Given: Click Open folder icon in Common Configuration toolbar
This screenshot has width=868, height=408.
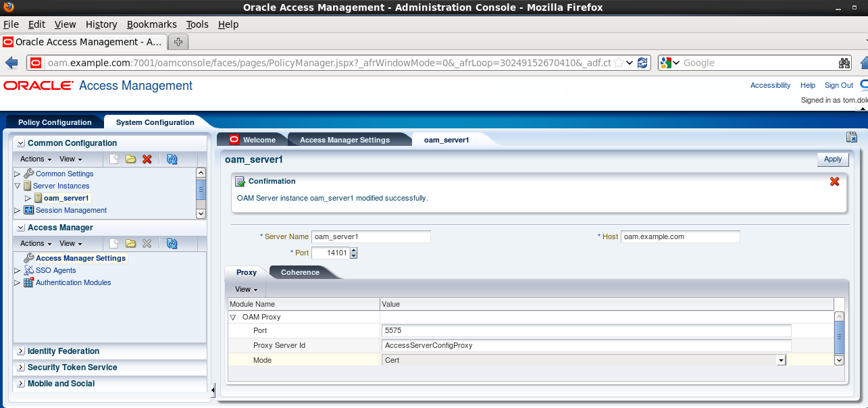Looking at the screenshot, I should point(130,159).
